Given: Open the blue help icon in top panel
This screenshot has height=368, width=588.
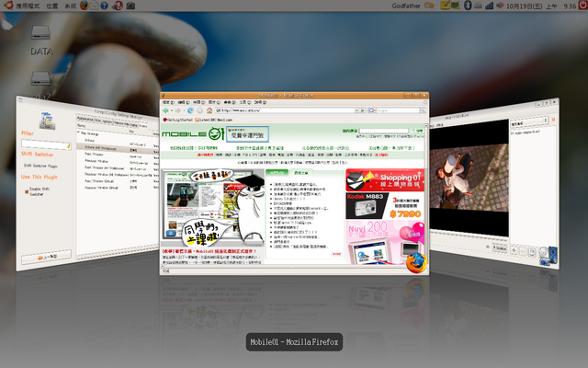Looking at the screenshot, I should click(104, 6).
